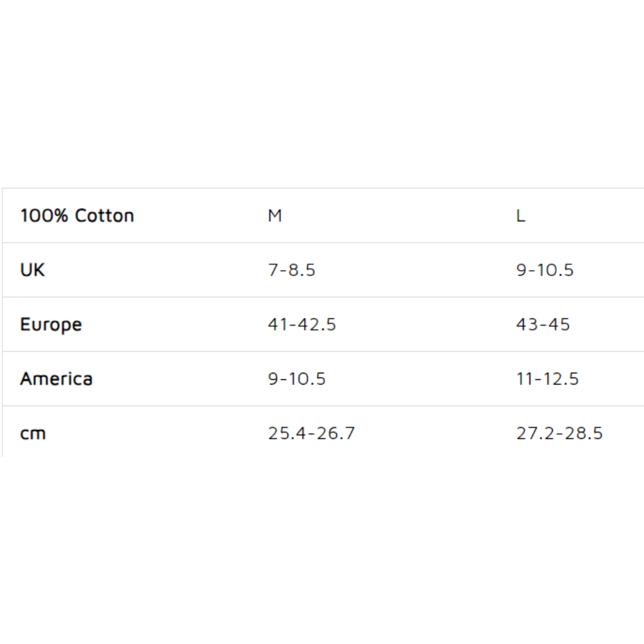The width and height of the screenshot is (644, 644).
Task: Select the L size column header
Action: pos(521,215)
